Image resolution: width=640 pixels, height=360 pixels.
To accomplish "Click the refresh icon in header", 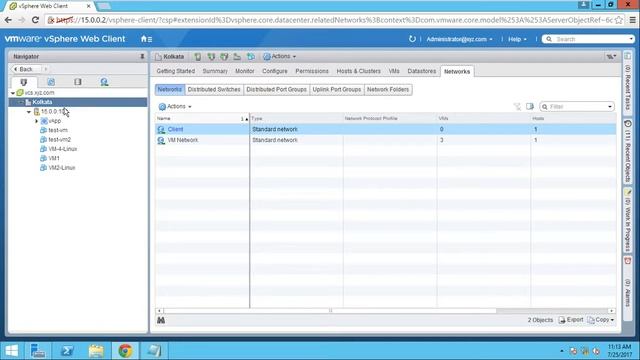I will (412, 39).
